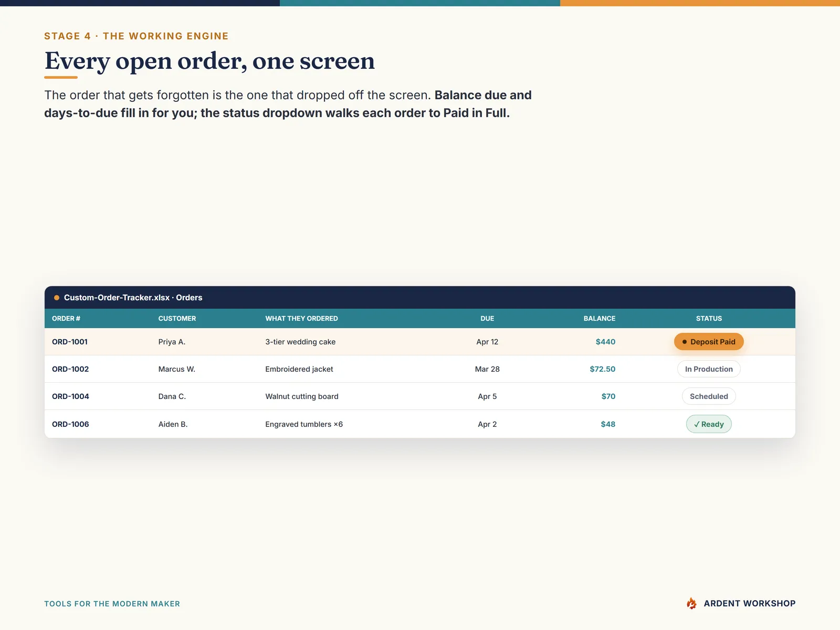Select order ORD-1001 row ID
This screenshot has height=630, width=840.
tap(70, 342)
